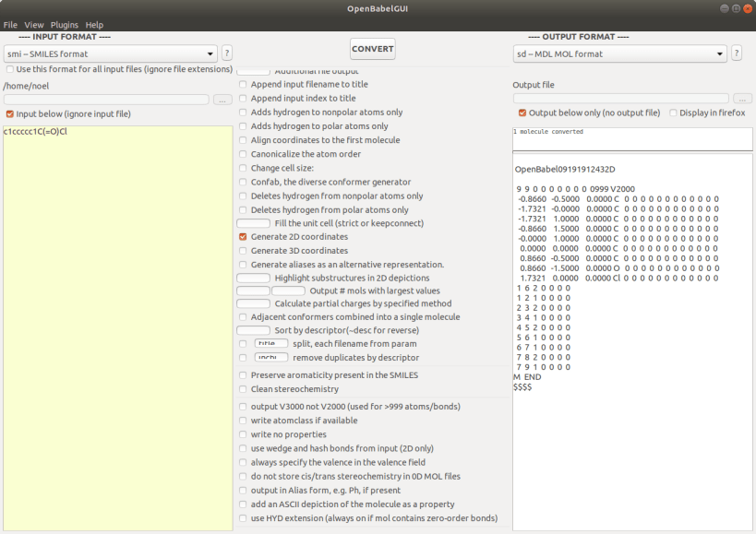Viewport: 756px width, 534px height.
Task: Uncheck 'Input below (ignore input file)'
Action: click(x=9, y=114)
